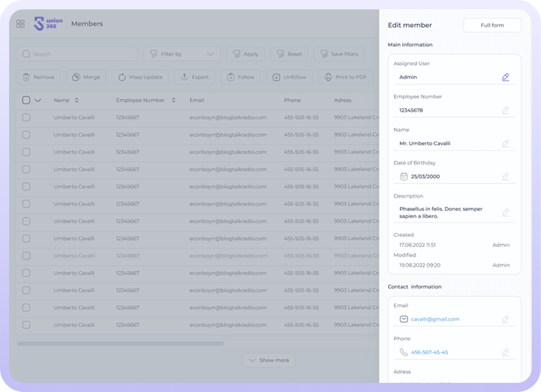Viewport: 541px width, 392px height.
Task: Click into the Search input field
Action: coord(79,54)
